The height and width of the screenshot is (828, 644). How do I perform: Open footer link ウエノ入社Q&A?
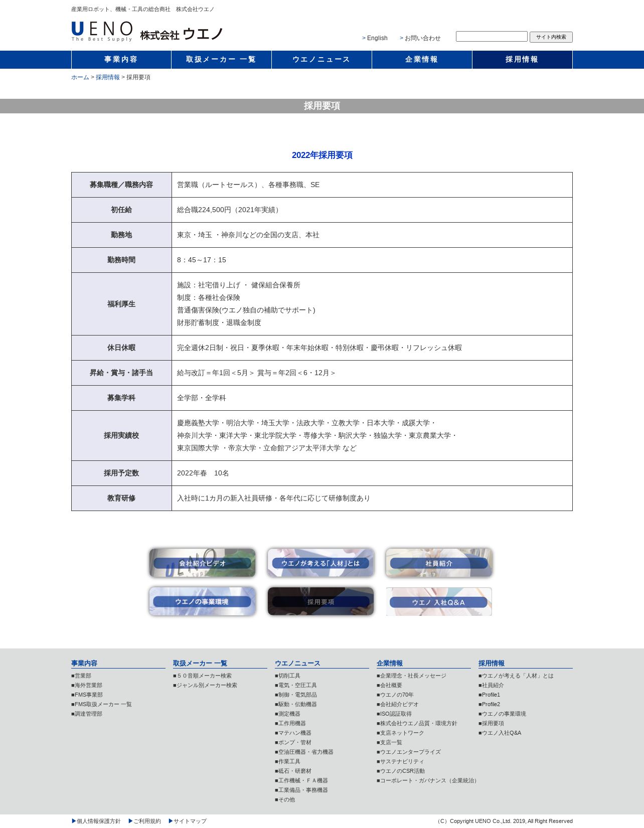500,733
